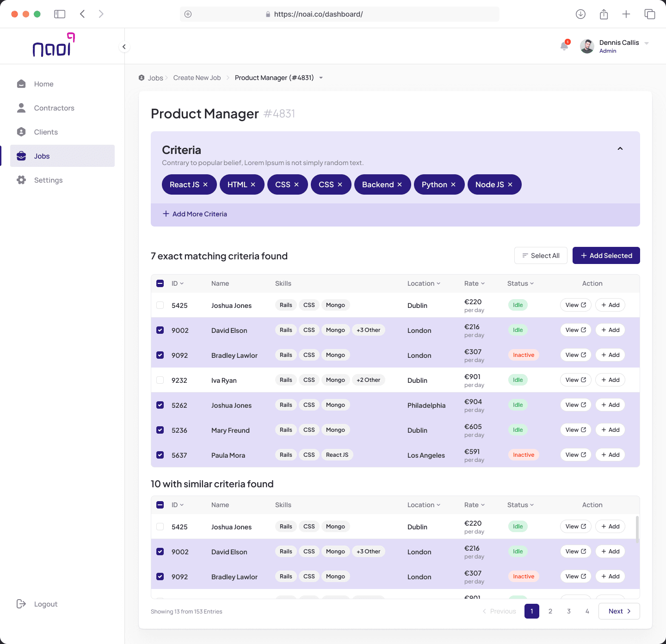The image size is (666, 644).
Task: Show the Safari tab overview icon
Action: point(649,14)
